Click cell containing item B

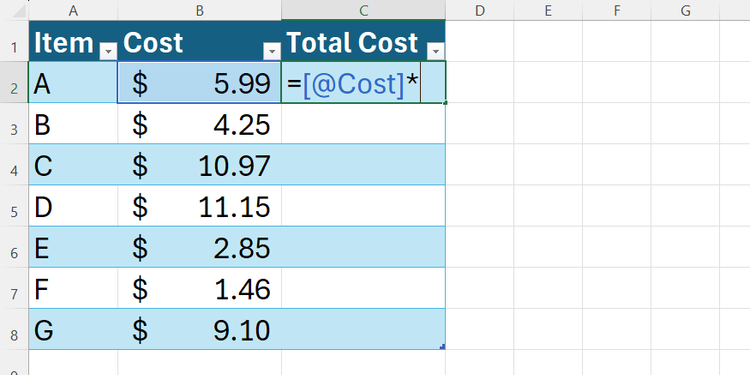coord(73,123)
